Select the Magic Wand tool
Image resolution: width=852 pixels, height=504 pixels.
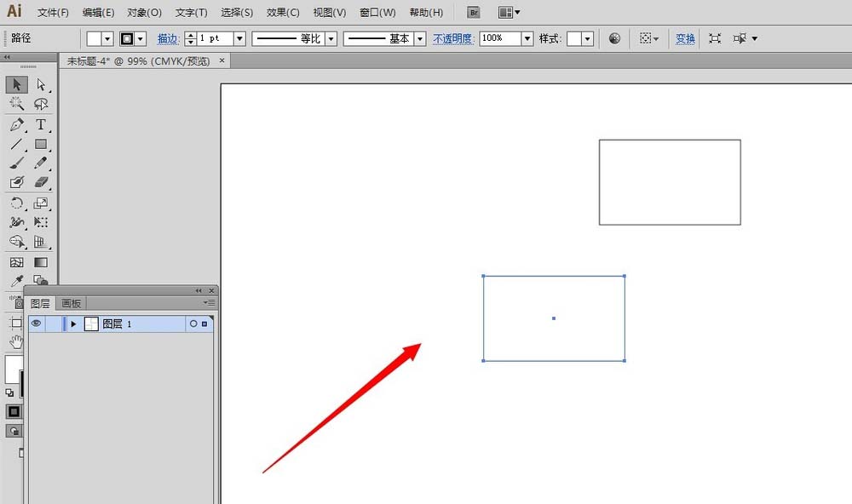[x=17, y=103]
